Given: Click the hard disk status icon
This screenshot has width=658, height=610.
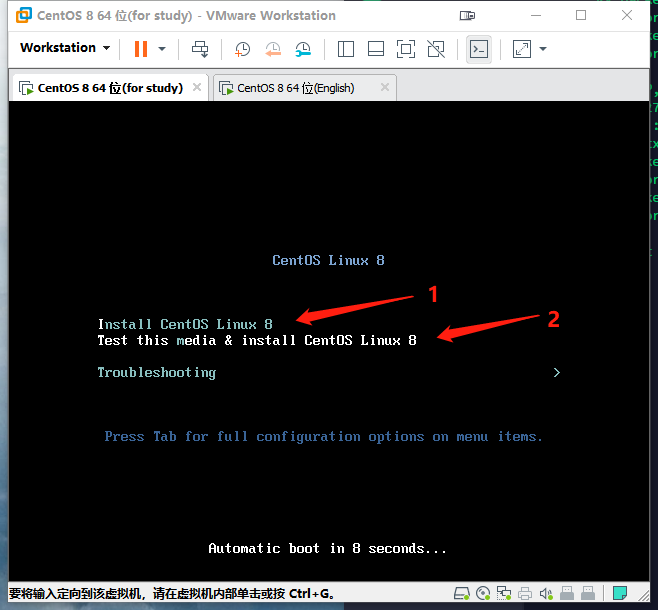Looking at the screenshot, I should pos(462,593).
